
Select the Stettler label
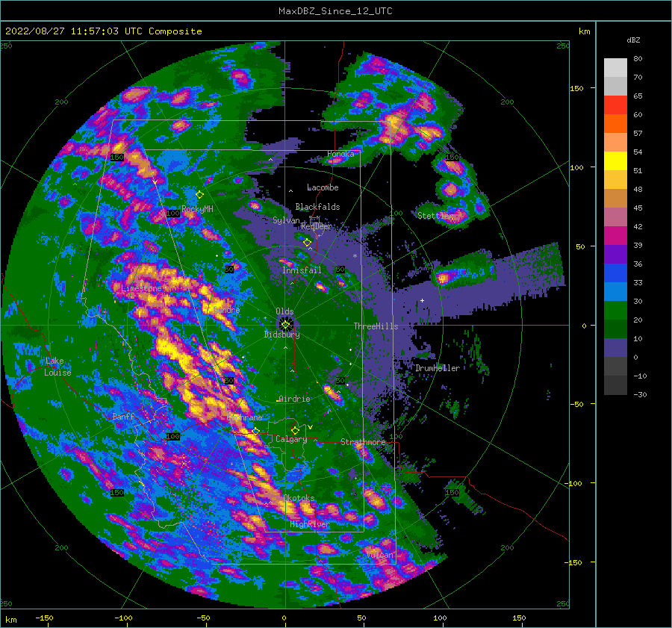pyautogui.click(x=435, y=216)
